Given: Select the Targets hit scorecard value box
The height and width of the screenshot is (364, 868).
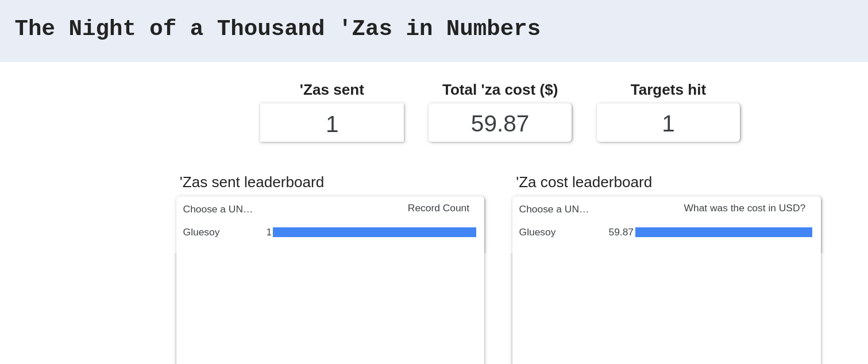Looking at the screenshot, I should pos(668,123).
